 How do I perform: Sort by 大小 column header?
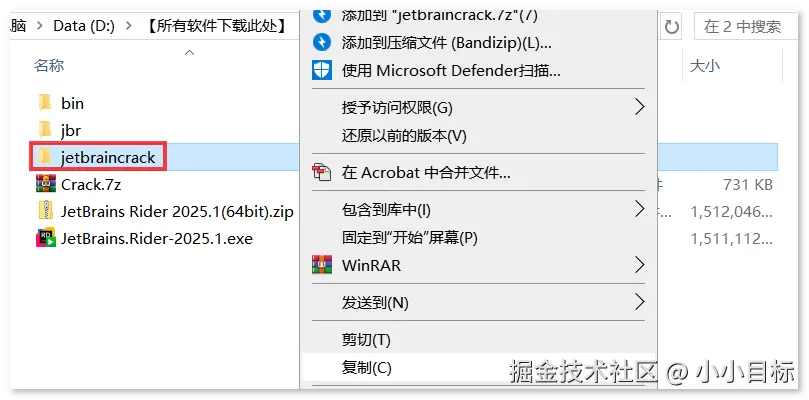pyautogui.click(x=704, y=66)
